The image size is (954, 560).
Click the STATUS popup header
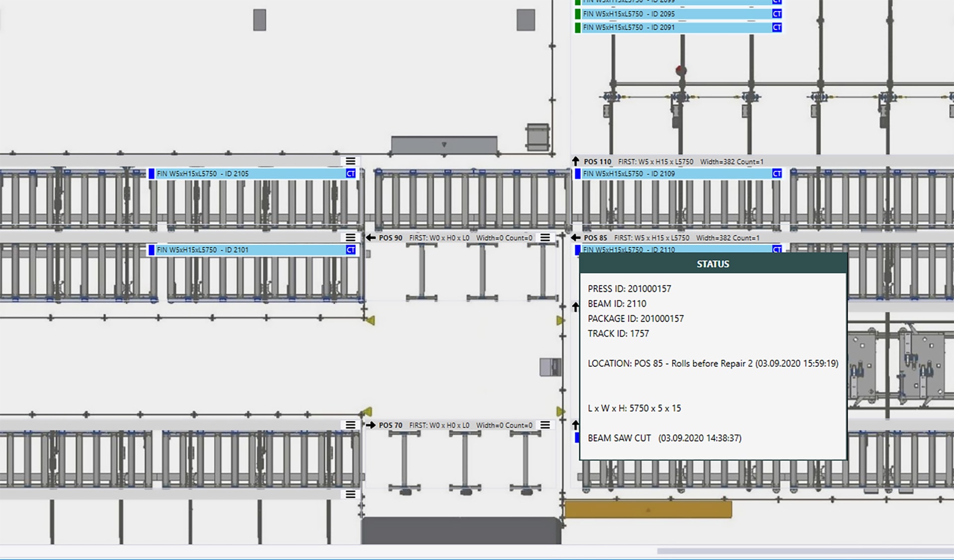713,264
